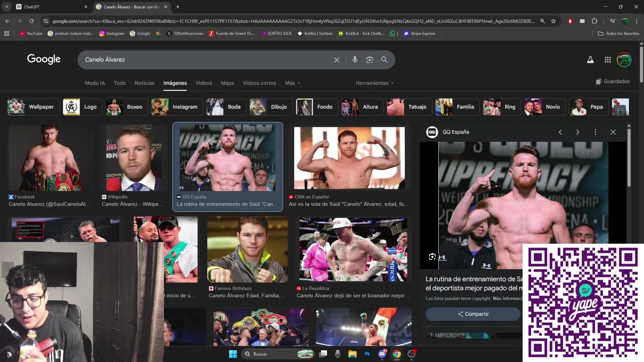Open the Windows Start menu
644x362 pixels.
(x=233, y=354)
